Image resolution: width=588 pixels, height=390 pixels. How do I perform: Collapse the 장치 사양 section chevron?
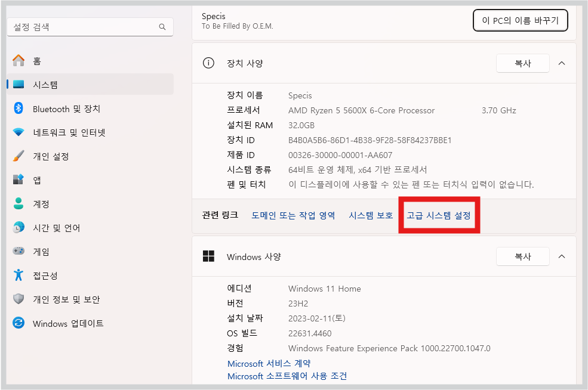[561, 63]
